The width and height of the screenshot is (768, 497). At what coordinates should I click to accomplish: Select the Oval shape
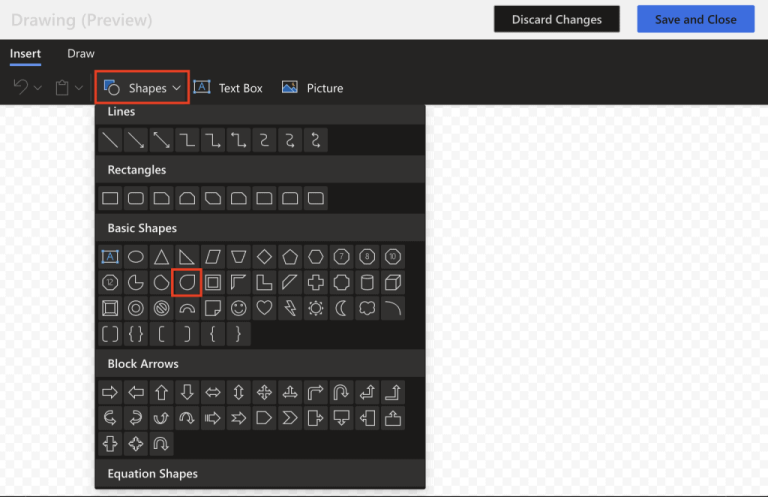click(x=136, y=257)
